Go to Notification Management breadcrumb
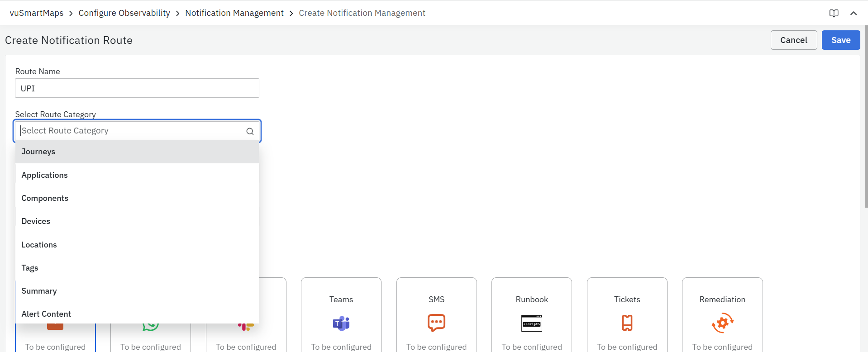The image size is (868, 352). [x=234, y=13]
